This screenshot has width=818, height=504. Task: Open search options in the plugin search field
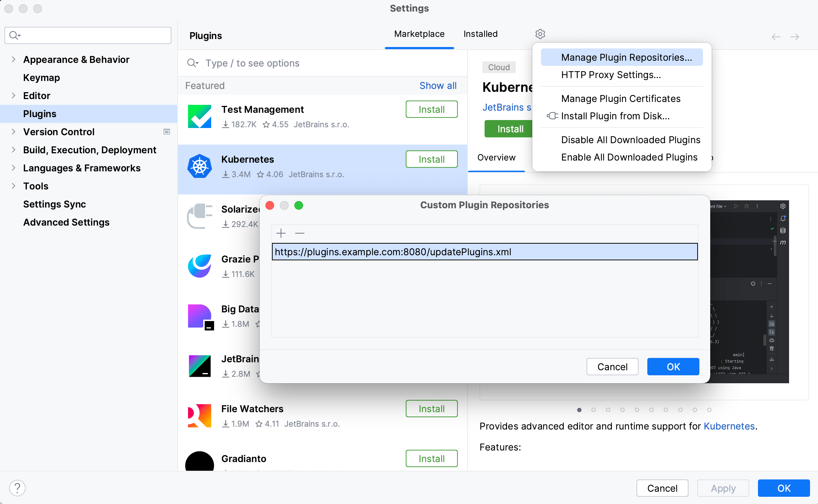193,63
